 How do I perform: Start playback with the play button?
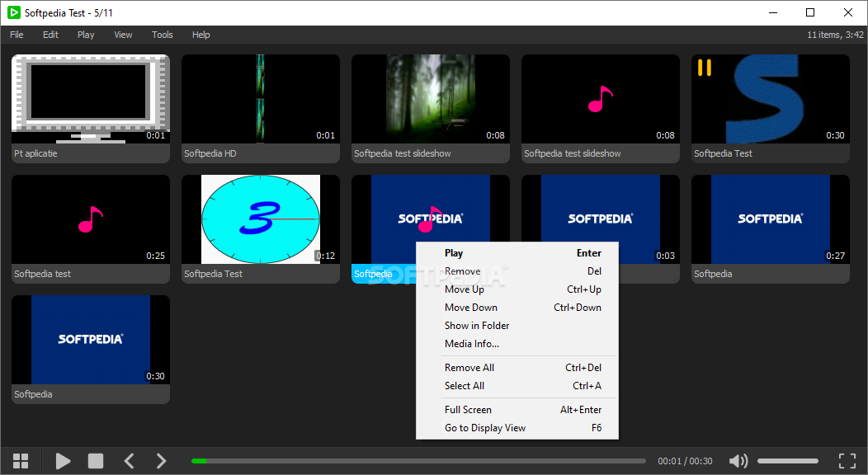click(x=63, y=461)
